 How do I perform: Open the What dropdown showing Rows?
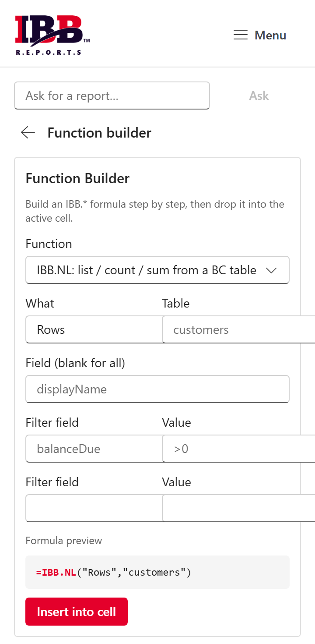tap(94, 330)
